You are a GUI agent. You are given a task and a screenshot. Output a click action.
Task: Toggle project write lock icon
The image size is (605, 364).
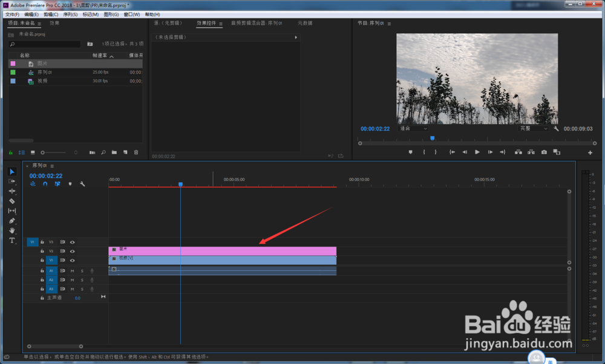(x=11, y=153)
